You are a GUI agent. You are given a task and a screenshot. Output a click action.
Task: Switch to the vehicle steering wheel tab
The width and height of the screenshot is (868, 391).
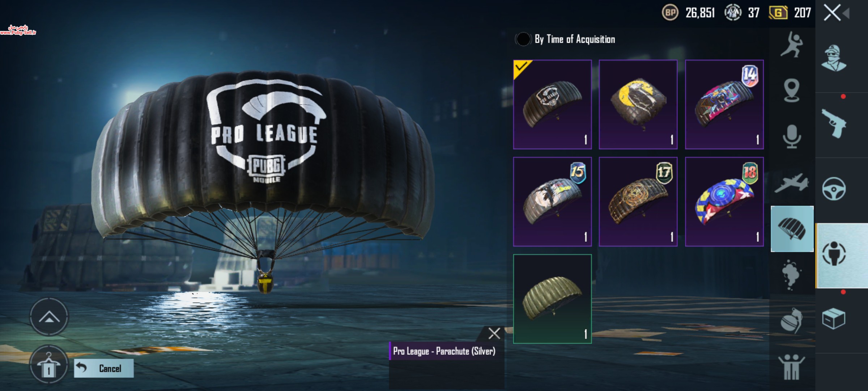pyautogui.click(x=834, y=189)
